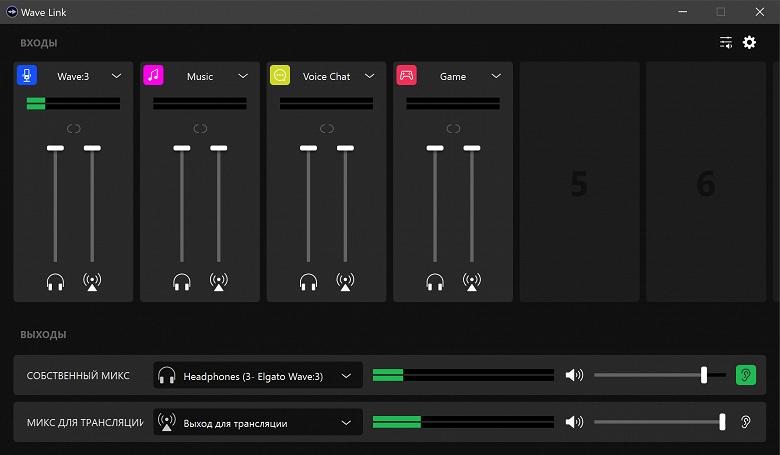The width and height of the screenshot is (780, 455).
Task: Mute Game headphone monitor output
Action: 435,282
